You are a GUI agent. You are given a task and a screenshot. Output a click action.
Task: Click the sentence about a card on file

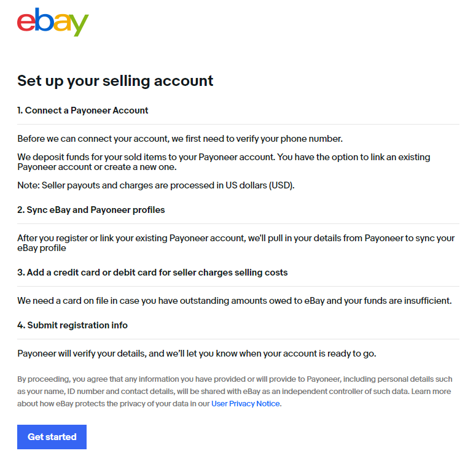pos(235,301)
